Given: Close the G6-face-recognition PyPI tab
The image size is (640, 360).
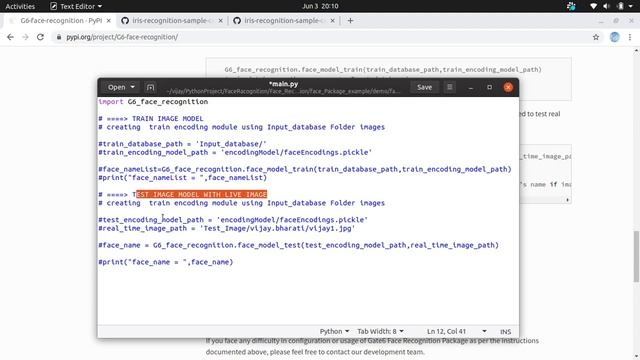Looking at the screenshot, I should pyautogui.click(x=109, y=20).
